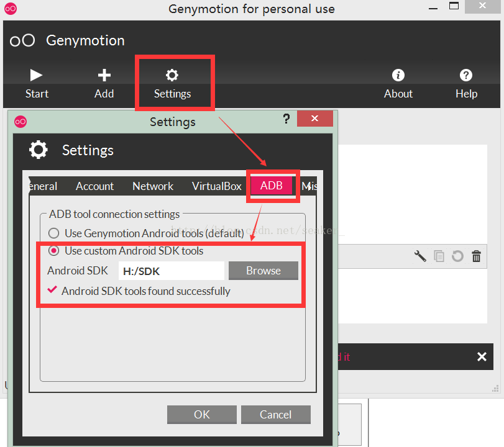Minimize the Genymotion main window
Screen dimensions: 504x447
click(x=433, y=7)
